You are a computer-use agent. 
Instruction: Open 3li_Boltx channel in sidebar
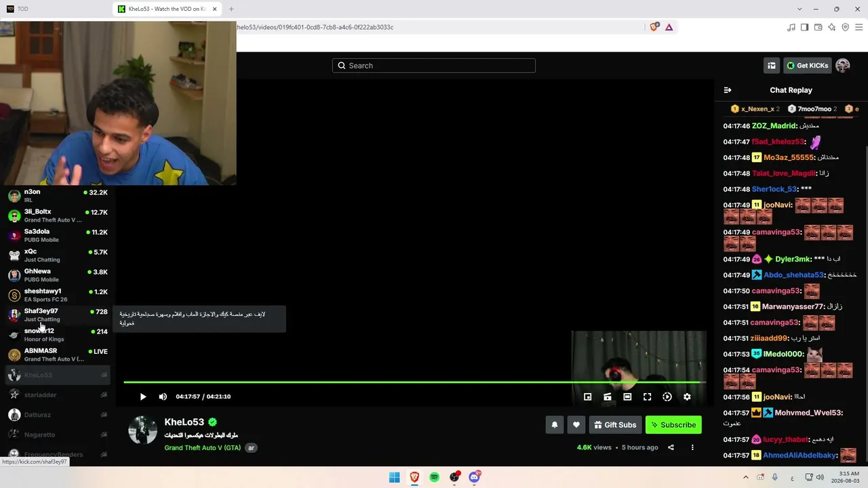coord(58,216)
